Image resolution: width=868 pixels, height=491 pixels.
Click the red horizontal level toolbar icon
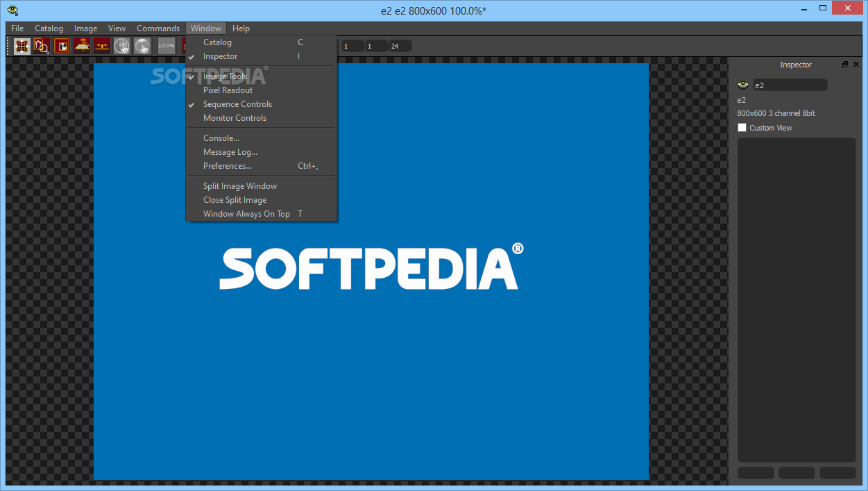(x=102, y=46)
